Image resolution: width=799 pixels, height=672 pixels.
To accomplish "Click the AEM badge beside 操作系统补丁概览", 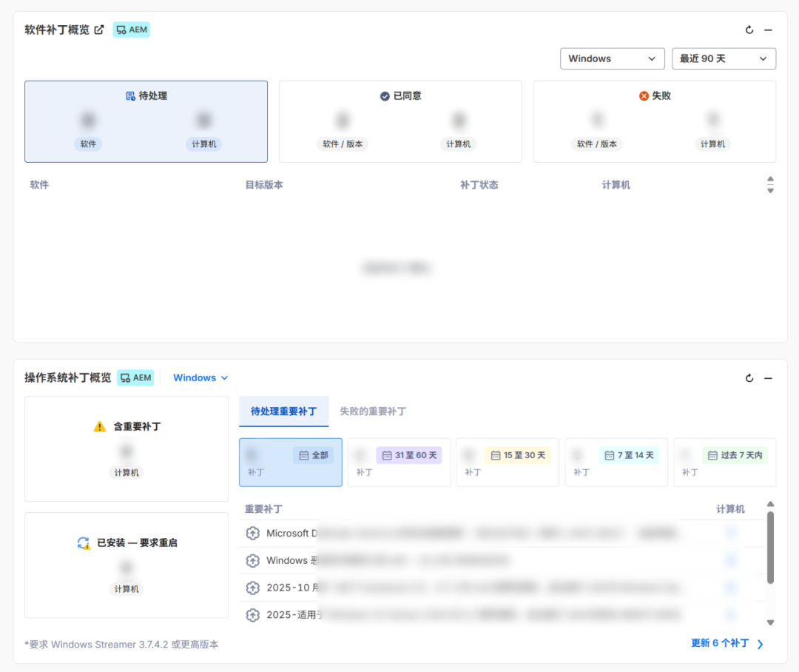I will click(135, 377).
